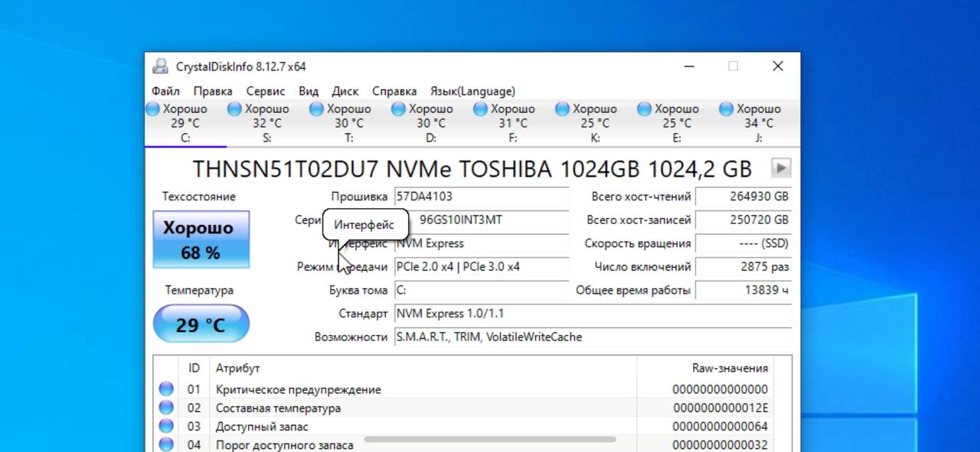Viewport: 980px width, 452px height.
Task: Open the Правка menu
Action: coord(213,91)
